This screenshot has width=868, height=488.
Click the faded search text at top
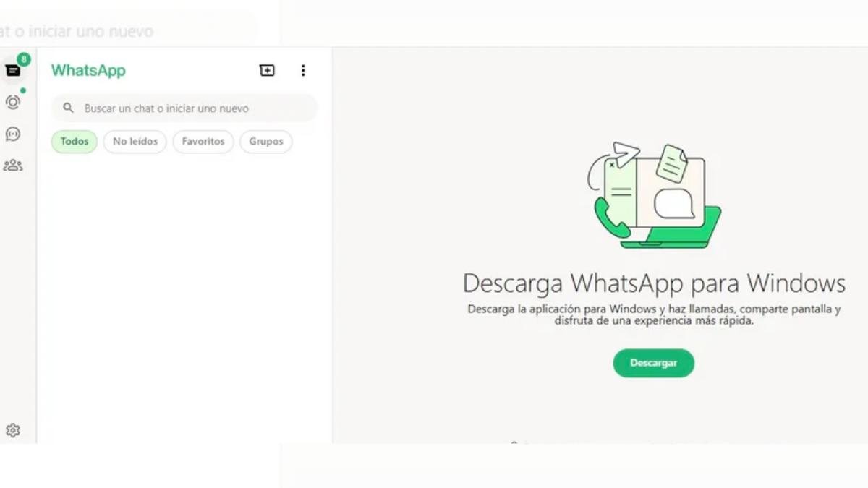pos(77,32)
